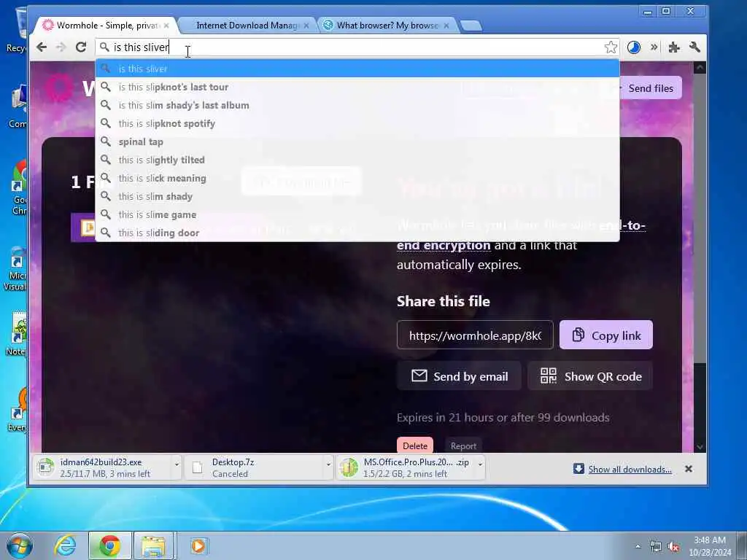
Task: Select suggestion 'is this slipknot's last tour'
Action: coord(357,87)
